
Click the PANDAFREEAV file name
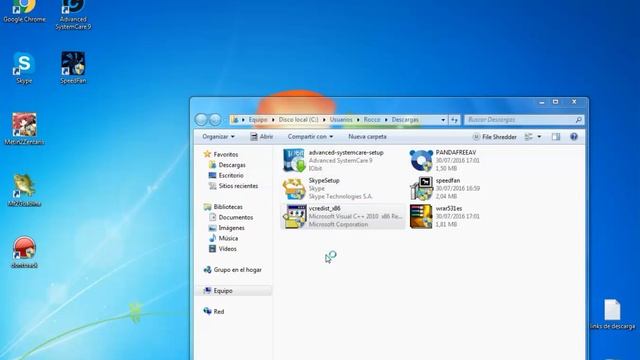click(x=456, y=152)
